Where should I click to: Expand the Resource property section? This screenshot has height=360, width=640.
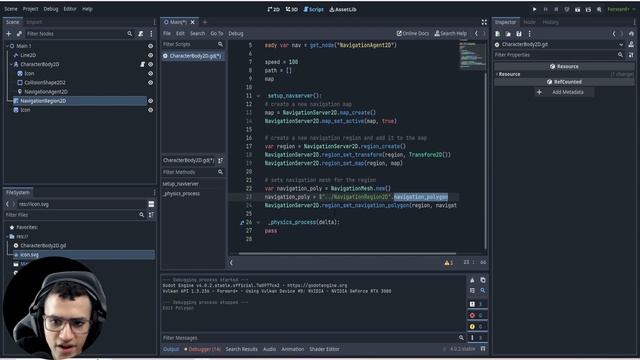pyautogui.click(x=497, y=74)
